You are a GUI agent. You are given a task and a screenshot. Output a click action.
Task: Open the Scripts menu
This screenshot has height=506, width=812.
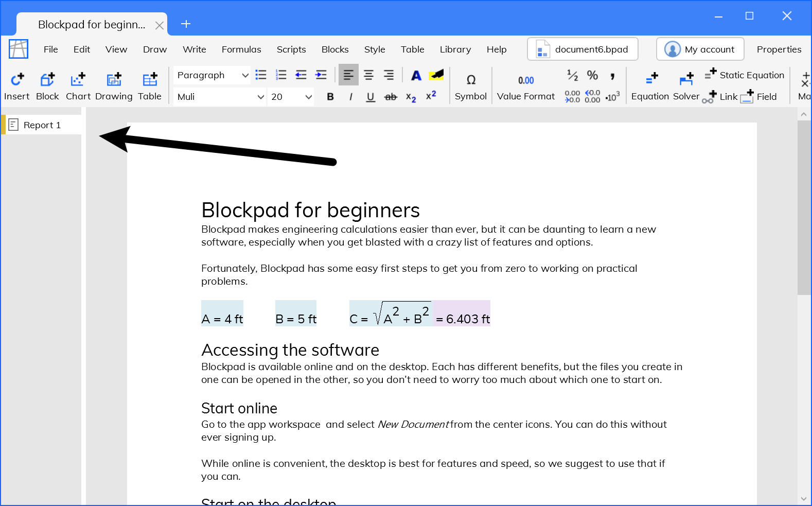(291, 49)
